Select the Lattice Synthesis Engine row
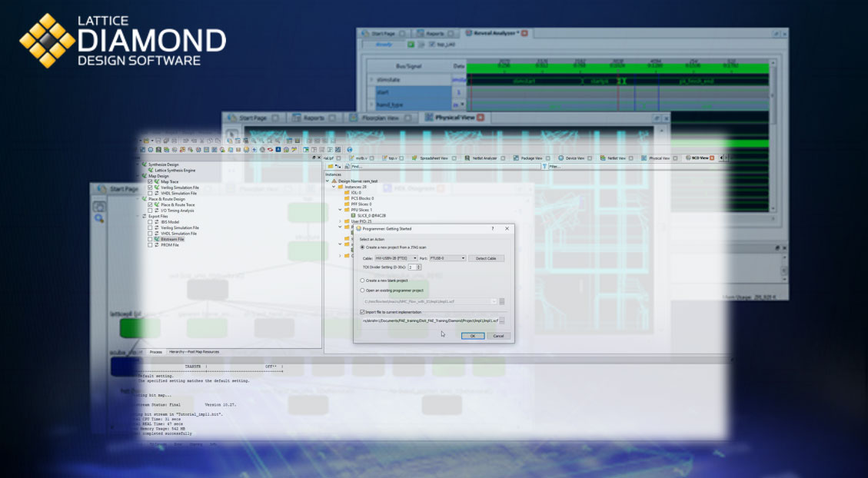The width and height of the screenshot is (868, 478). 175,171
